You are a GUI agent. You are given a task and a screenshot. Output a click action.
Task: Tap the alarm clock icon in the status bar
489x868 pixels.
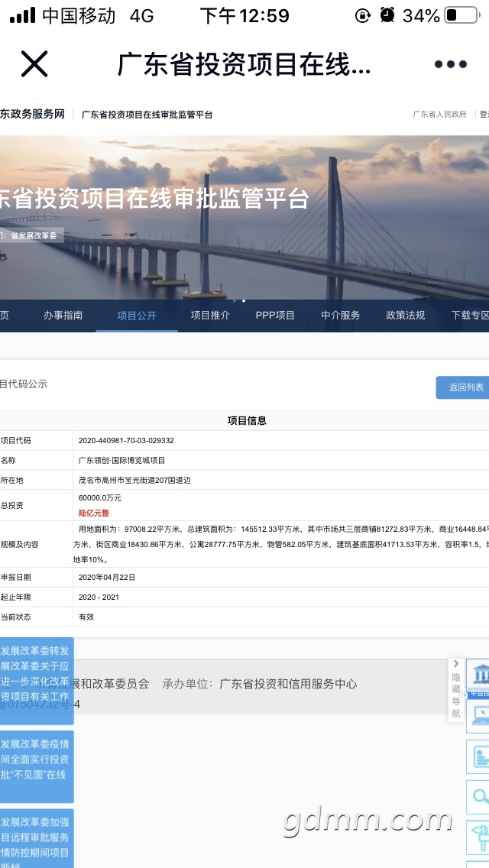click(x=387, y=15)
